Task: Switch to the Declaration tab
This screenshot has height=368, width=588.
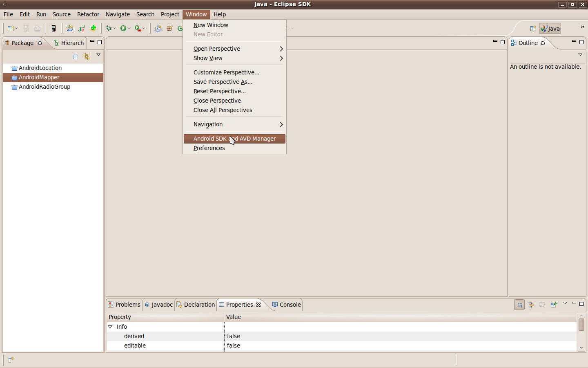Action: tap(196, 305)
